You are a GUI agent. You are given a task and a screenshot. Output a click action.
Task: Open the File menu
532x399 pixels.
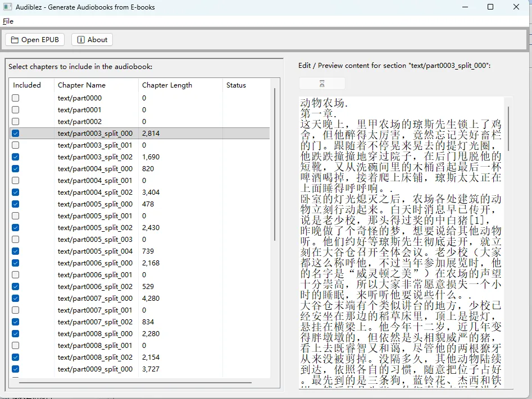[8, 21]
